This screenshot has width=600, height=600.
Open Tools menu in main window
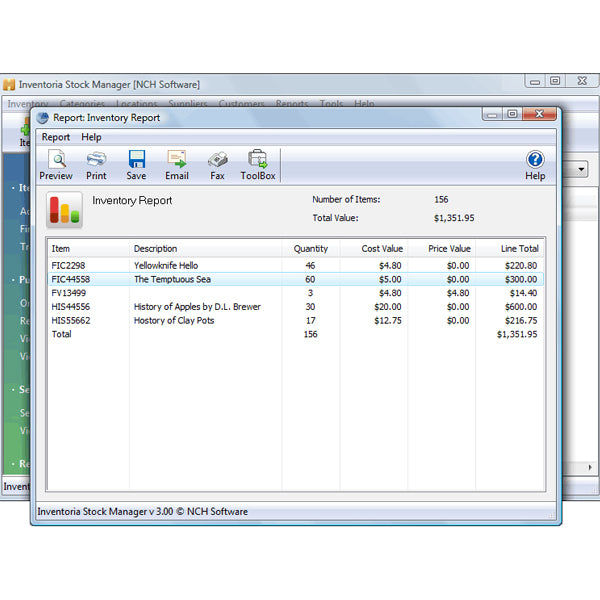[331, 104]
